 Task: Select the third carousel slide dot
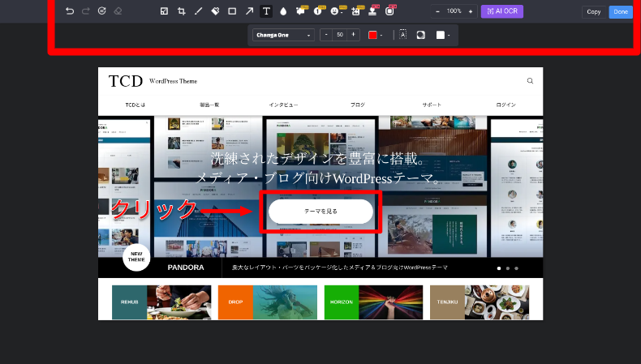click(516, 268)
